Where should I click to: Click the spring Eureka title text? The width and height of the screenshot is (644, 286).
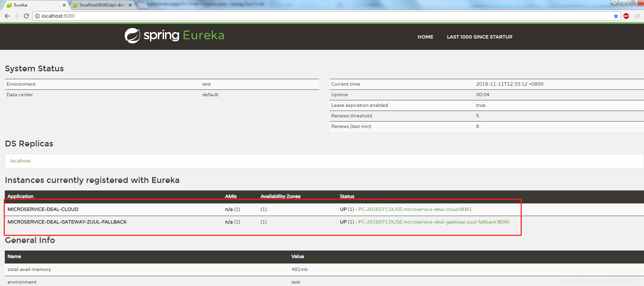click(x=184, y=35)
